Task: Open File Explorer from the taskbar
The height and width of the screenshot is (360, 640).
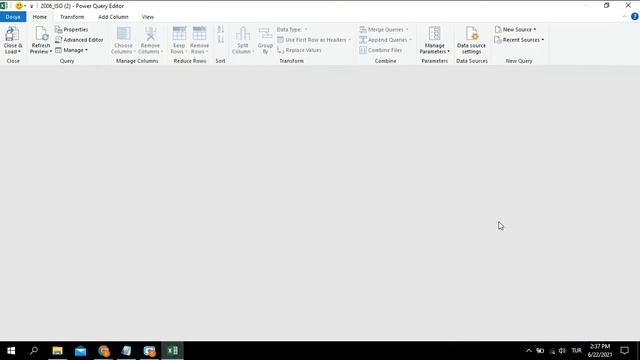Action: [58, 351]
